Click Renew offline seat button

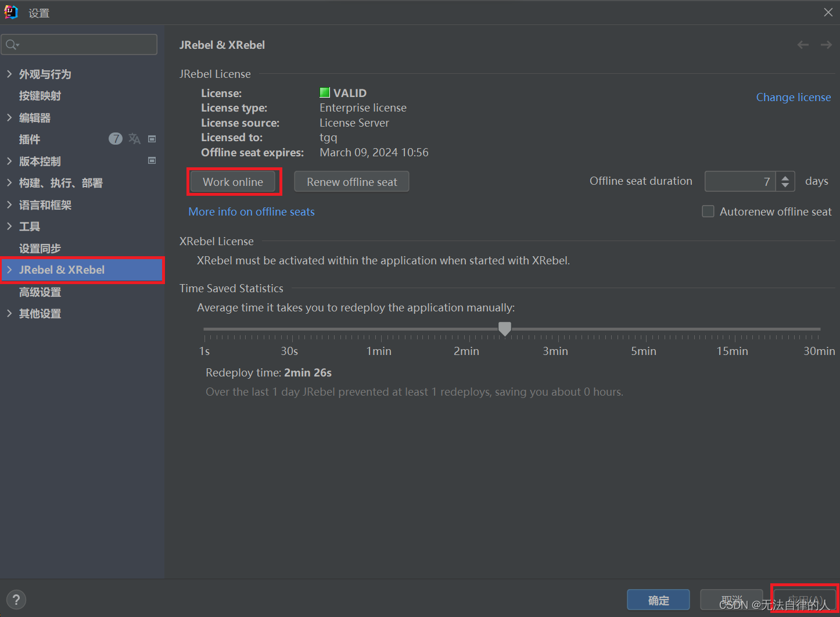tap(352, 182)
